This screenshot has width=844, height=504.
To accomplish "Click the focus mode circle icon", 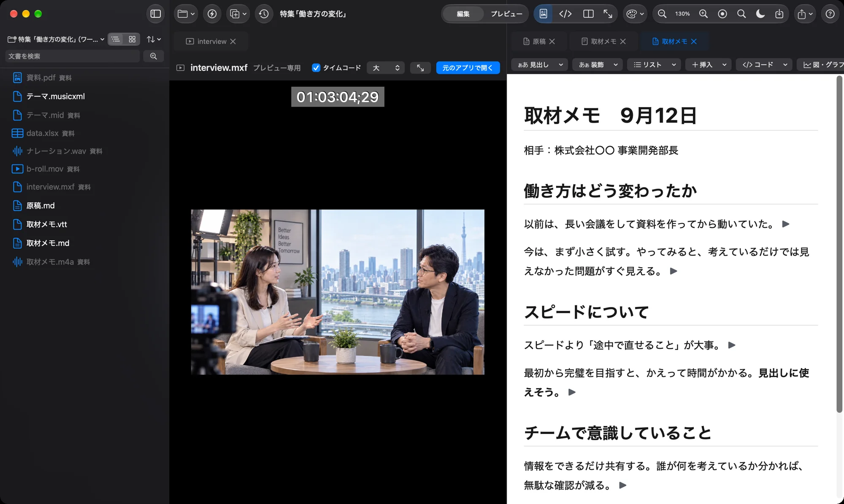I will click(722, 14).
